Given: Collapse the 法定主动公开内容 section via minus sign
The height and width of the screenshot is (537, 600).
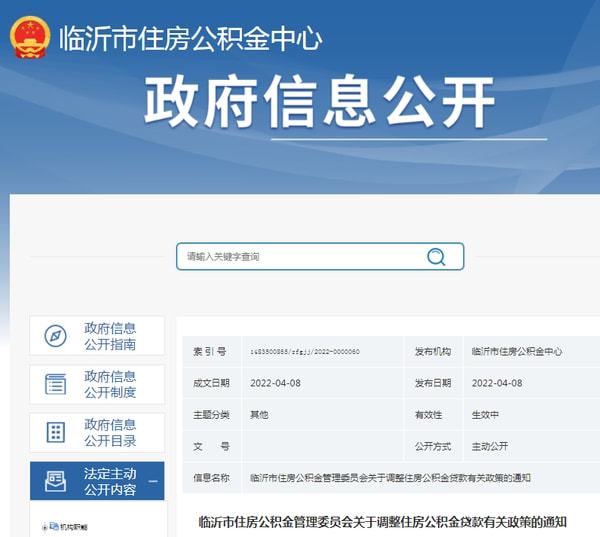Looking at the screenshot, I should pos(153,481).
